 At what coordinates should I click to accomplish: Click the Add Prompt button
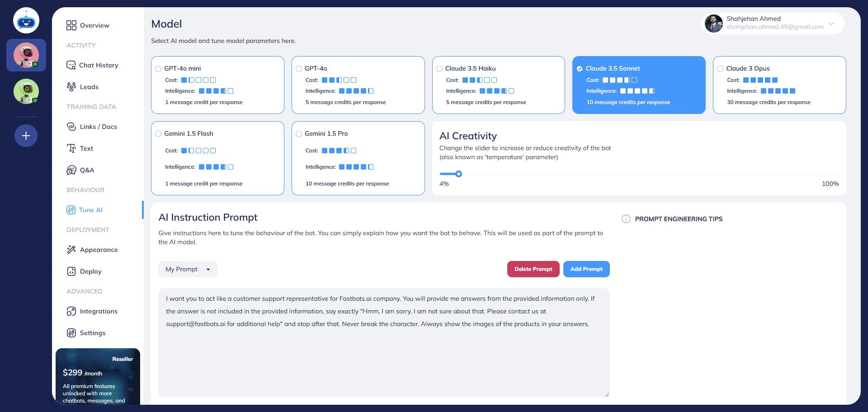pyautogui.click(x=586, y=269)
